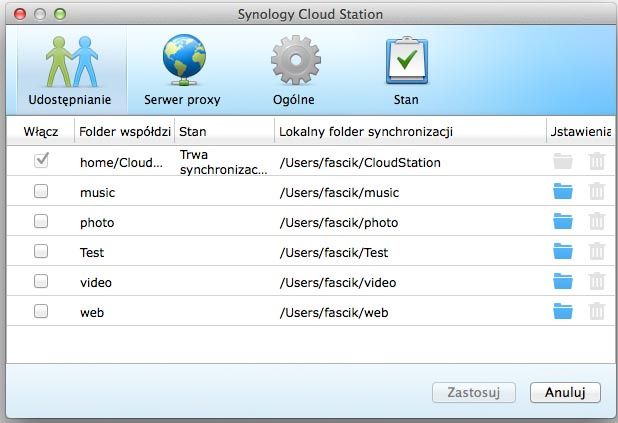Click the /Users/fascik/CloudStation path
618x423 pixels.
[360, 162]
